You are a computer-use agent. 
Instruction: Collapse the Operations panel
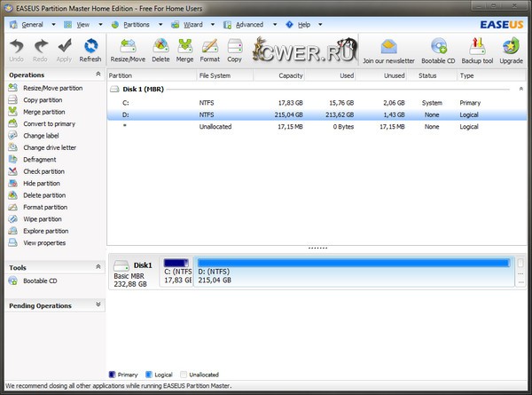[98, 75]
